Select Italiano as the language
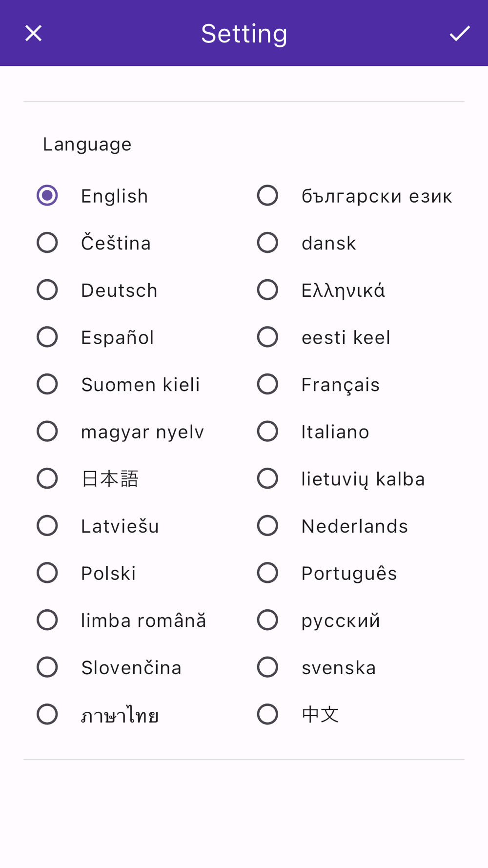Image resolution: width=488 pixels, height=868 pixels. point(267,432)
